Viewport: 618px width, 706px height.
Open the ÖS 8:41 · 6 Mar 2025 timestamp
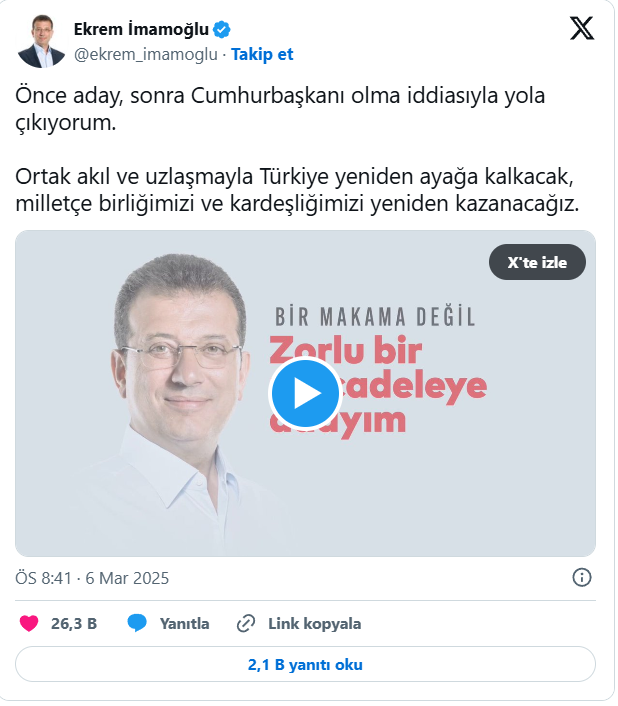pyautogui.click(x=92, y=578)
